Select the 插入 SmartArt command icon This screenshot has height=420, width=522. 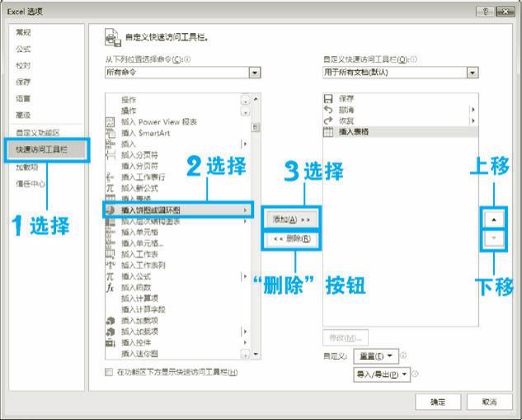[x=110, y=133]
